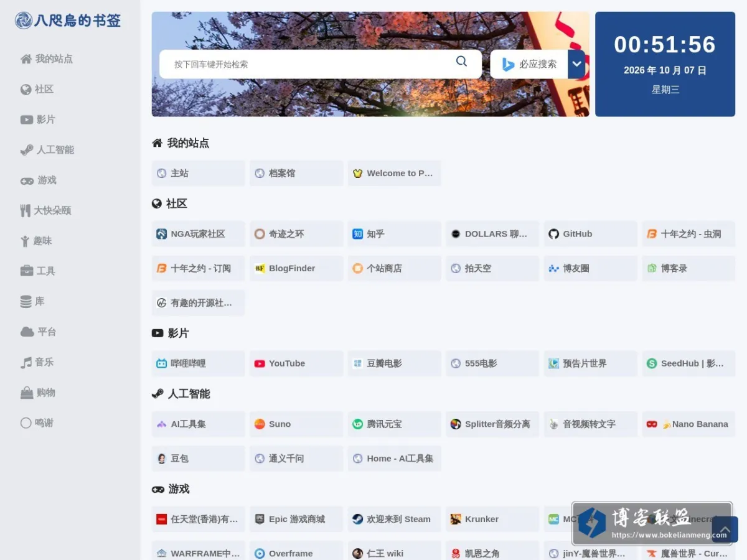Click the YouTube play icon
This screenshot has width=747, height=560.
(x=260, y=363)
